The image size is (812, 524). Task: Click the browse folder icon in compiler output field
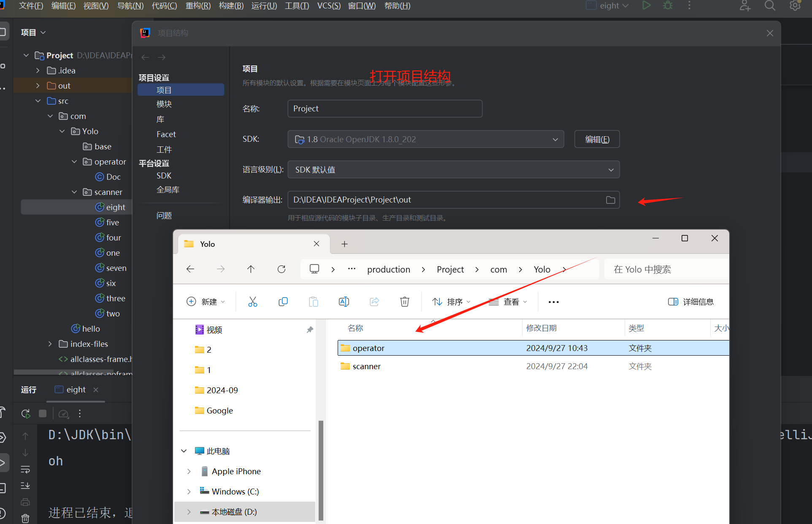[610, 200]
